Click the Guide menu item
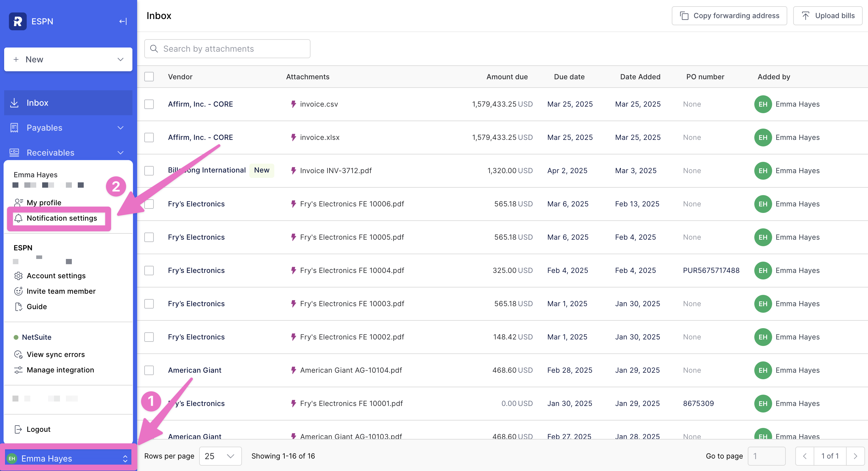Image resolution: width=868 pixels, height=471 pixels. 30,306
